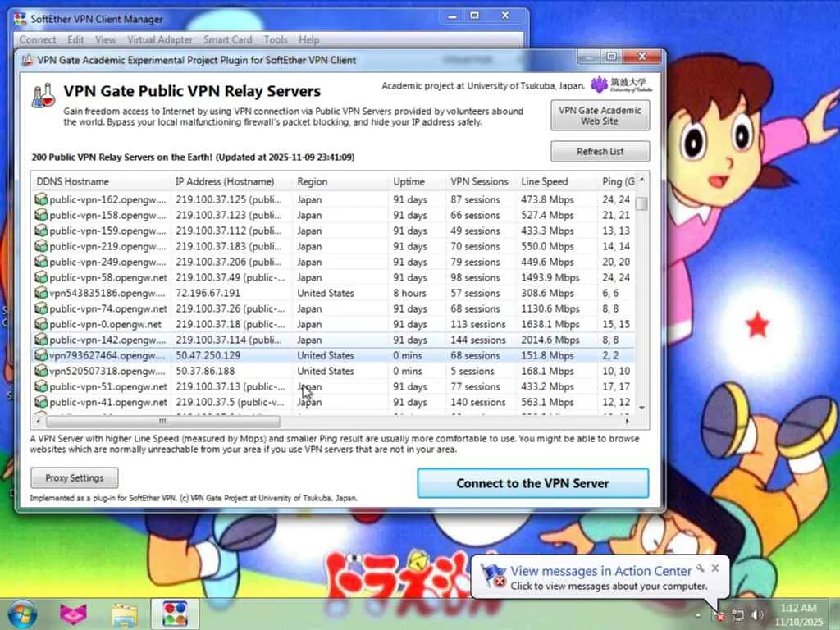Click server icon for vpn520507318 row
This screenshot has width=840, height=630.
(41, 370)
